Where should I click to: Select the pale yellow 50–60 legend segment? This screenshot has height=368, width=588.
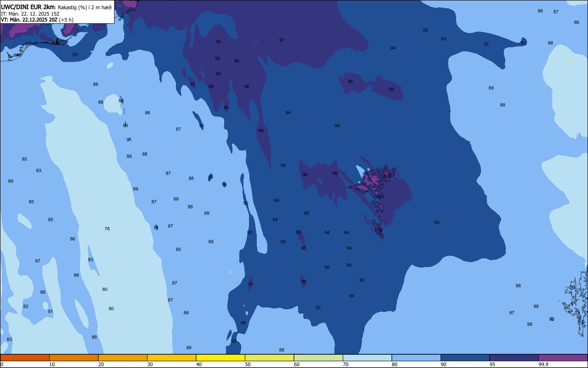tap(269, 357)
